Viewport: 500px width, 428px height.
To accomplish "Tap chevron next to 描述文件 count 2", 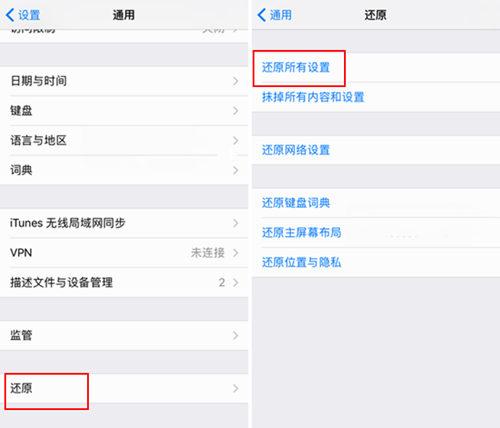I will point(236,283).
